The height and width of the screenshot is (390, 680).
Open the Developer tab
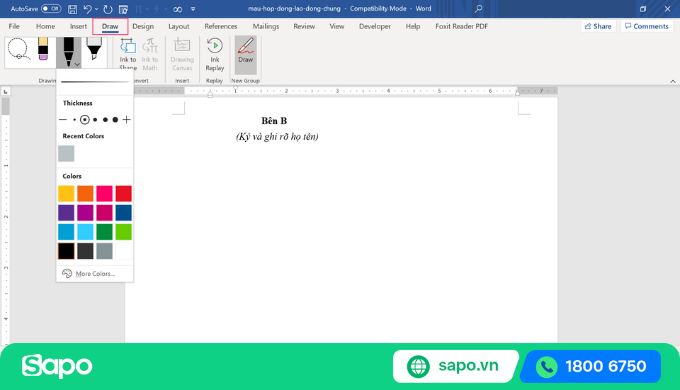click(x=375, y=26)
